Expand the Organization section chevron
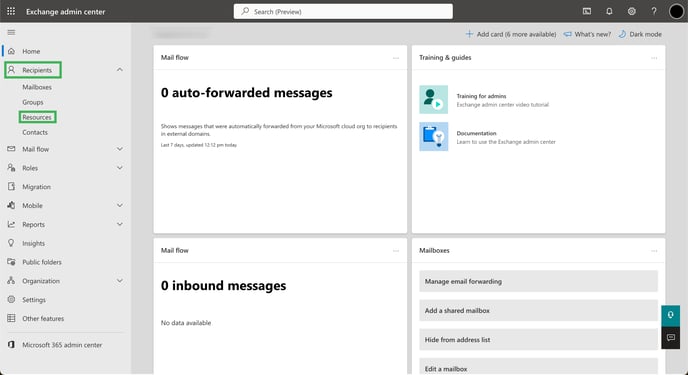This screenshot has height=375, width=688. (119, 281)
